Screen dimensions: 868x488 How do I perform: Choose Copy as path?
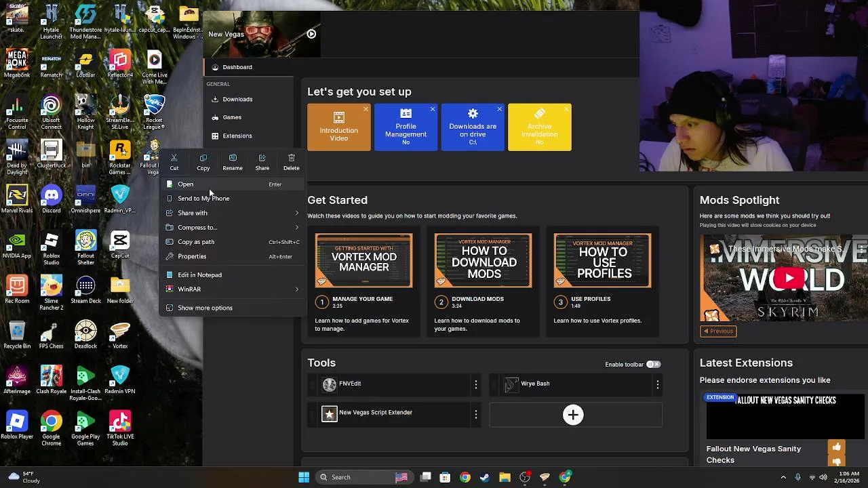click(232, 242)
